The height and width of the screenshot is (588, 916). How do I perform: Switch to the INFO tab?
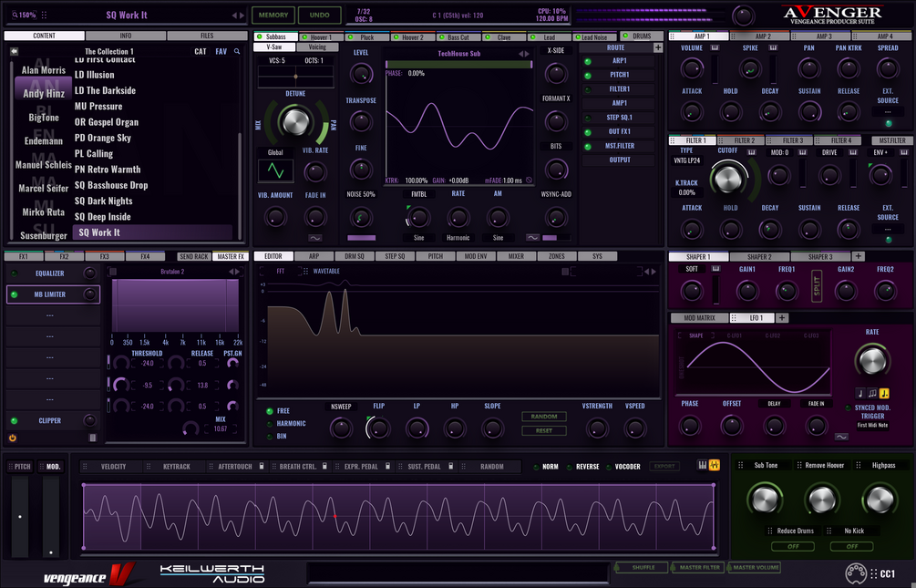coord(126,36)
